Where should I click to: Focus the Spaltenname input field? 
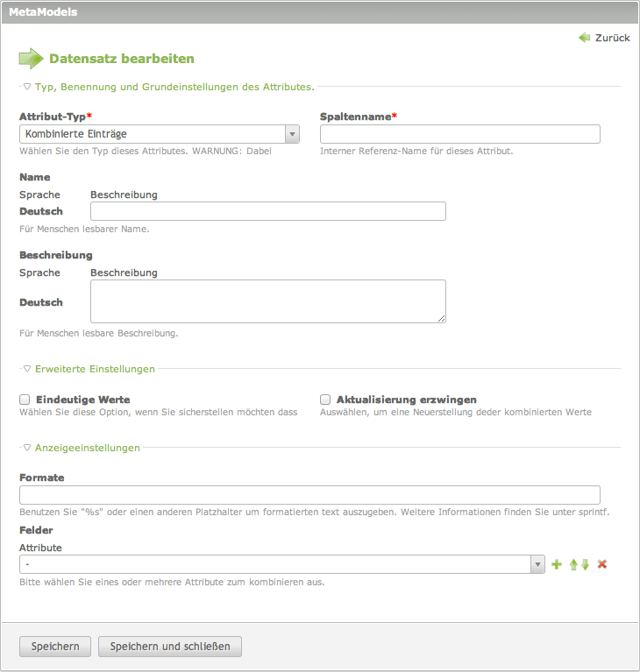pyautogui.click(x=460, y=134)
